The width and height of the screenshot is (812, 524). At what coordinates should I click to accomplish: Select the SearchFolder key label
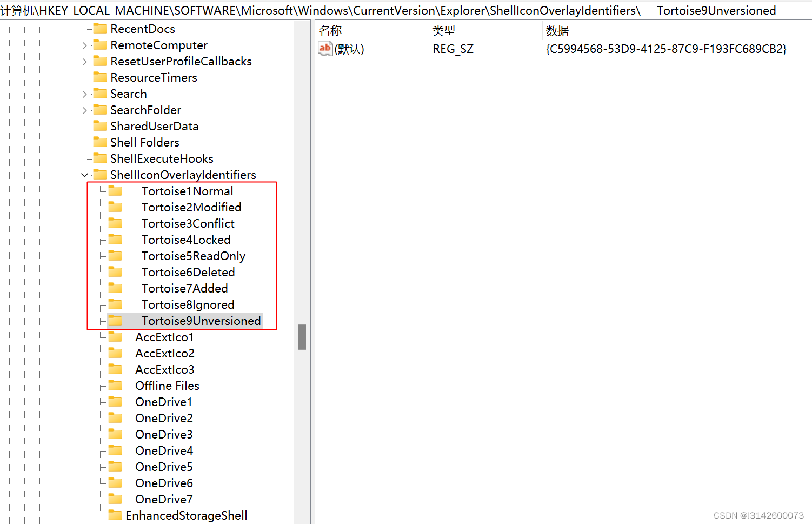[x=145, y=110]
